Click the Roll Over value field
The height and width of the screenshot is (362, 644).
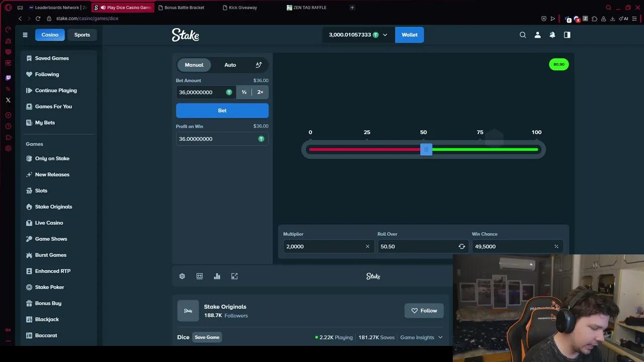(423, 246)
